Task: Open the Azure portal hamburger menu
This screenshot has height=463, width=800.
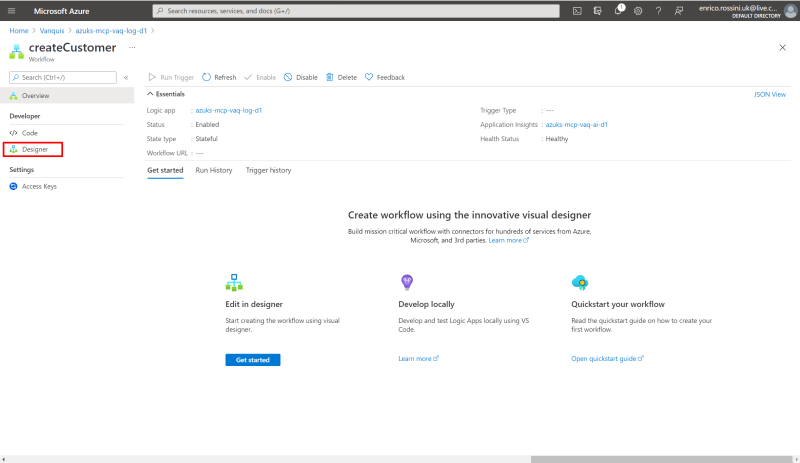Action: [11, 11]
